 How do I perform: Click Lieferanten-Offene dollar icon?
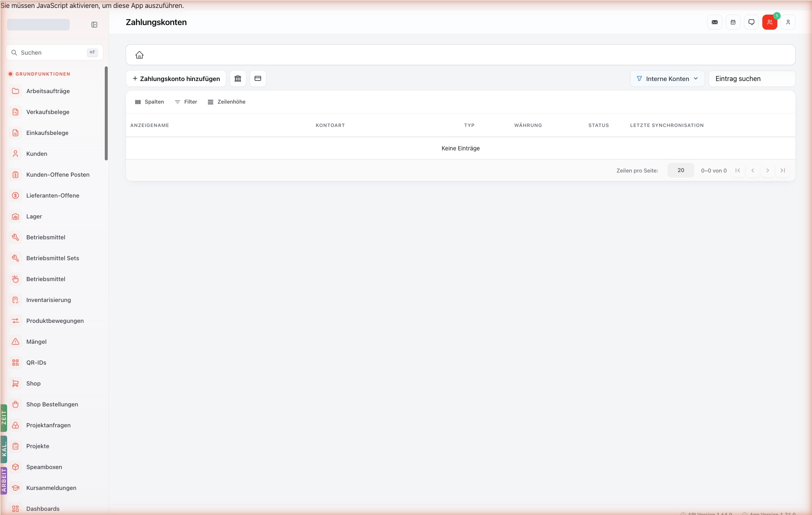tap(15, 195)
